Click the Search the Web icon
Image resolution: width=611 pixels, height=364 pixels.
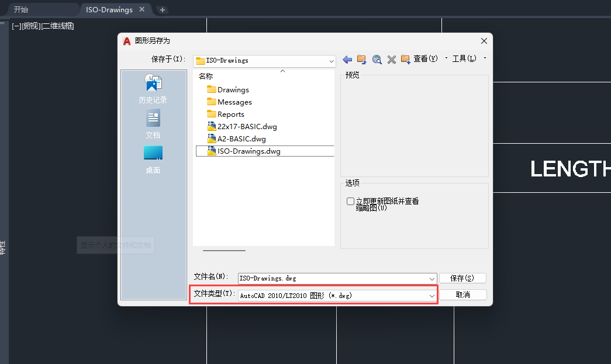[x=377, y=59]
